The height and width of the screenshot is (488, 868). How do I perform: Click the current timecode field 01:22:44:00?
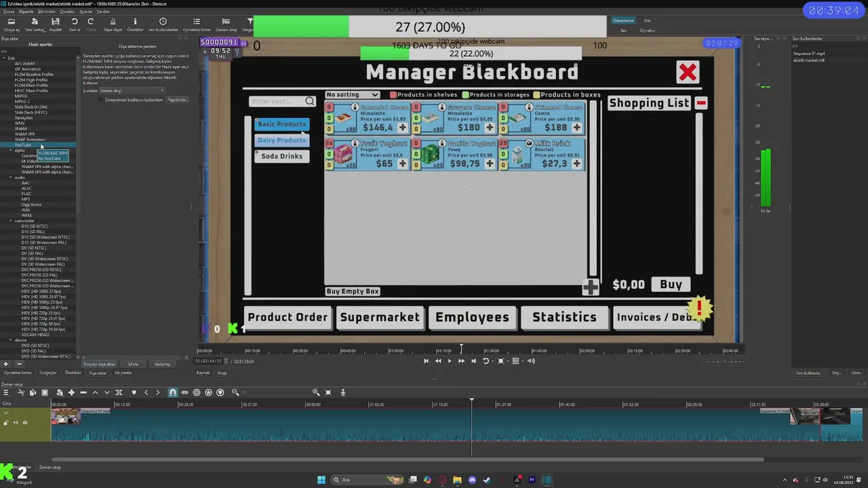(208, 361)
